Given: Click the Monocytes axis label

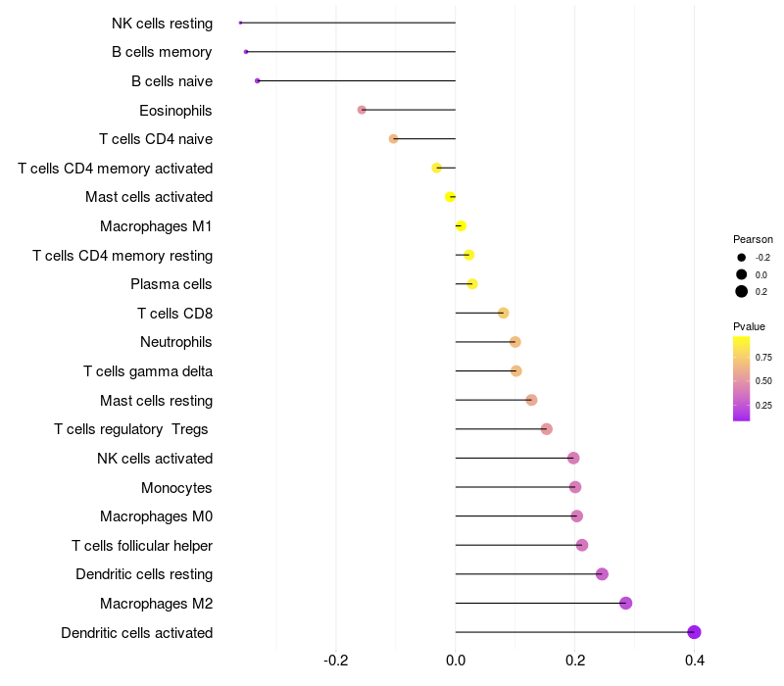Looking at the screenshot, I should tap(176, 487).
